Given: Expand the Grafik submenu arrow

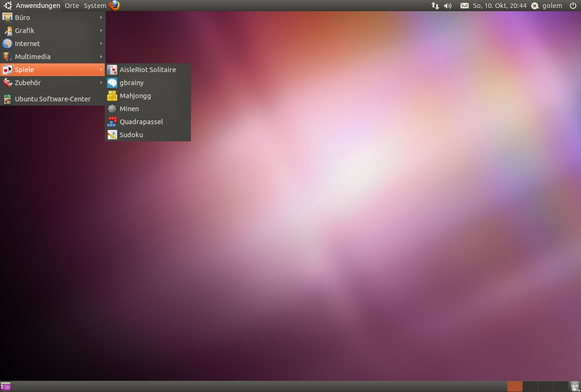Looking at the screenshot, I should tap(101, 31).
